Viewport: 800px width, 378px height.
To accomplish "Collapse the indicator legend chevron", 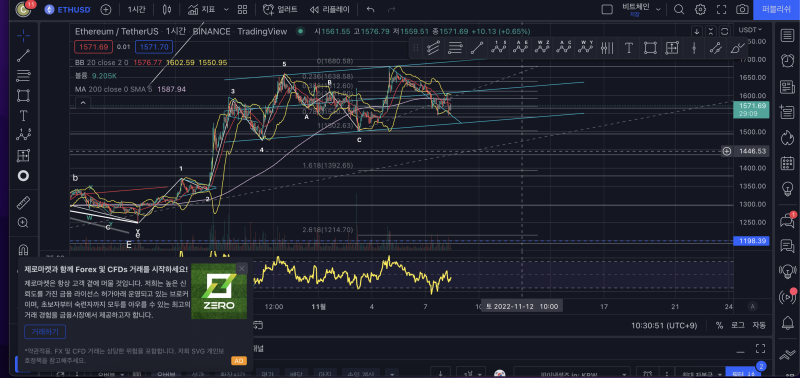I will [83, 103].
